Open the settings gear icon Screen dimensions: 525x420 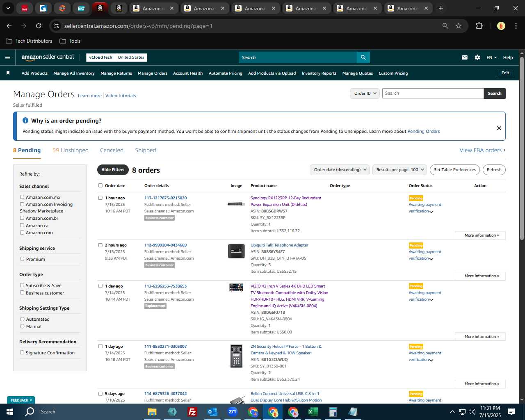(477, 57)
